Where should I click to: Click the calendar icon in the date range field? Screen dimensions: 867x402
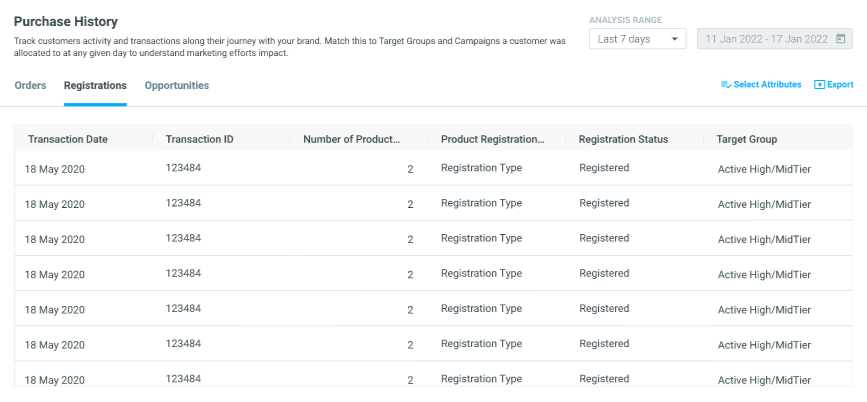tap(840, 39)
